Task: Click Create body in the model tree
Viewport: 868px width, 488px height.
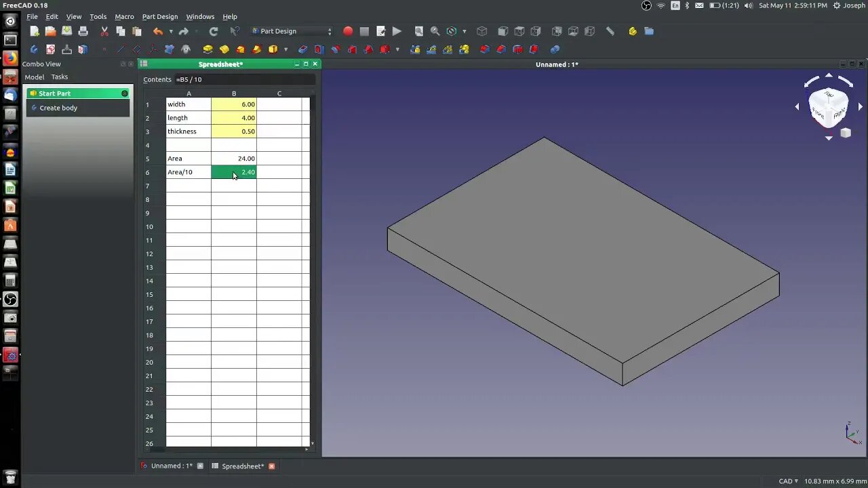Action: coord(58,108)
